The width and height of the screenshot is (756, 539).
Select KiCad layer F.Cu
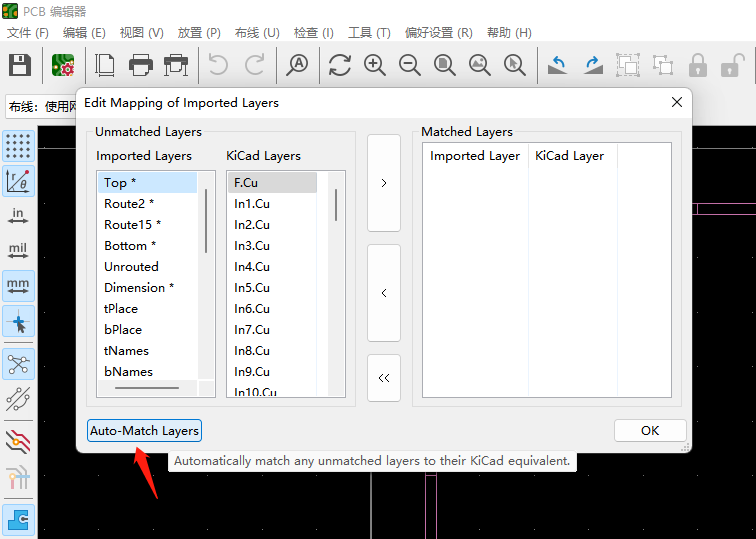[x=272, y=183]
